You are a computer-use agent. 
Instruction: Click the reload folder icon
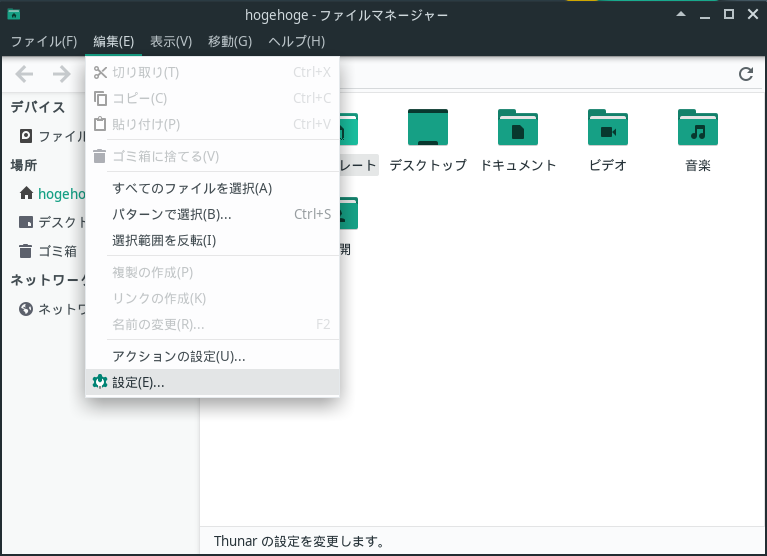[745, 74]
